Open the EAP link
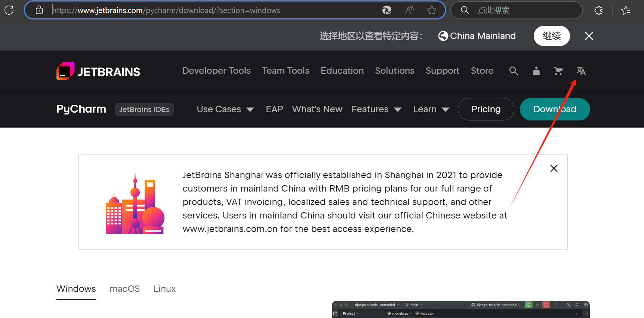Viewport: 644px width, 318px height. pyautogui.click(x=274, y=109)
